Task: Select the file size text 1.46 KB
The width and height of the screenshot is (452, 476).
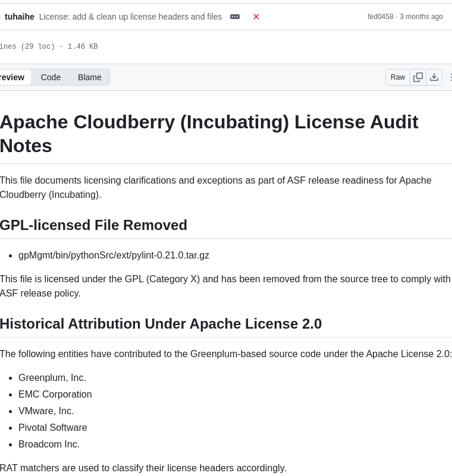Action: point(82,46)
